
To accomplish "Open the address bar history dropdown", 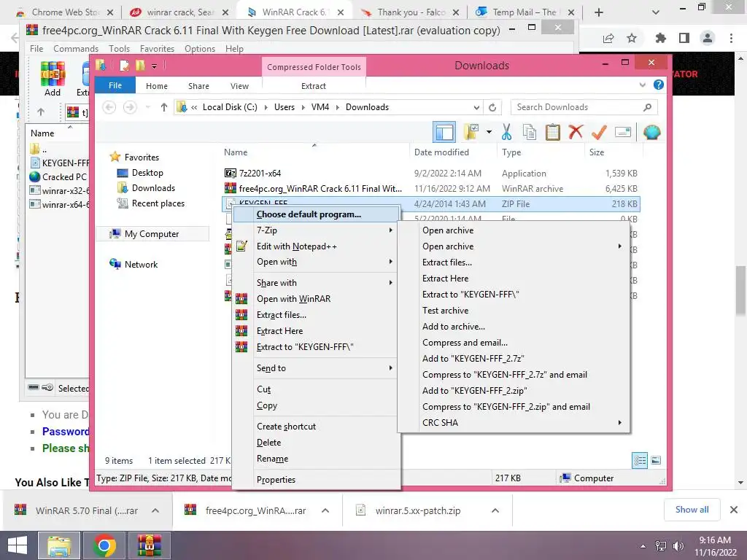I will click(476, 107).
